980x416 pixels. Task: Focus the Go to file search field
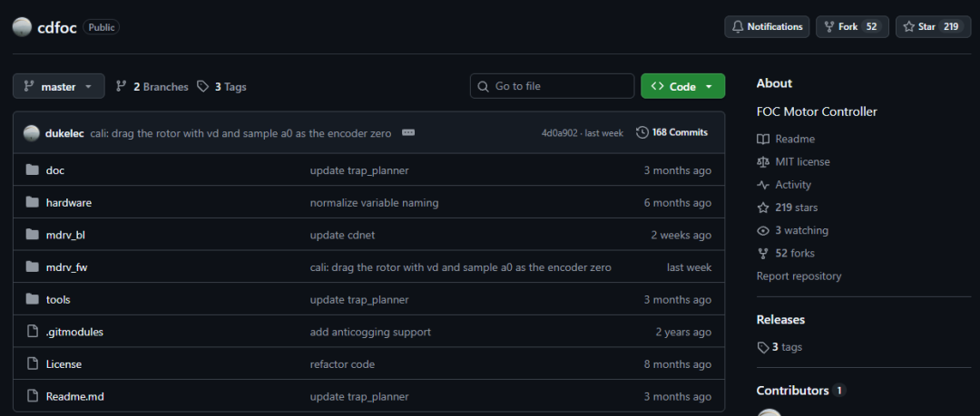[x=552, y=86]
